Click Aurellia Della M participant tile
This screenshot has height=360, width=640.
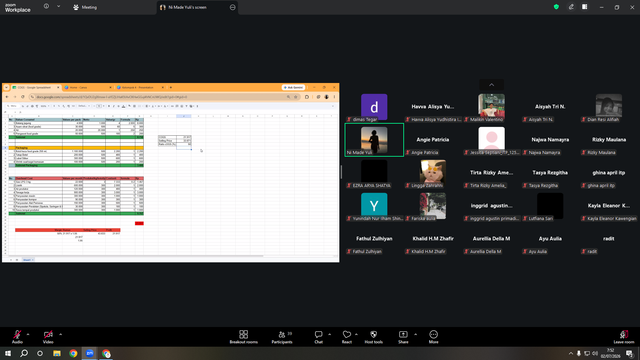(x=491, y=239)
